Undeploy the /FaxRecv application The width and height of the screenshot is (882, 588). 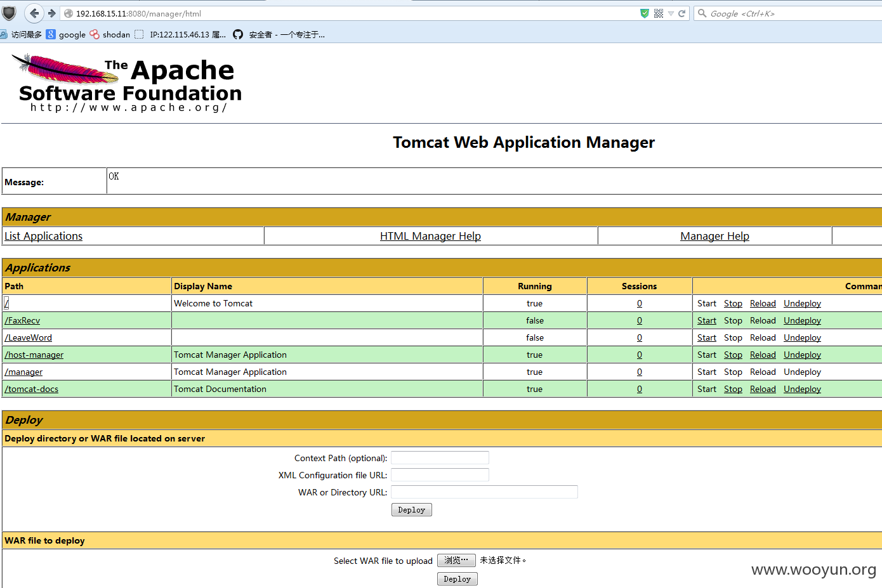coord(802,320)
